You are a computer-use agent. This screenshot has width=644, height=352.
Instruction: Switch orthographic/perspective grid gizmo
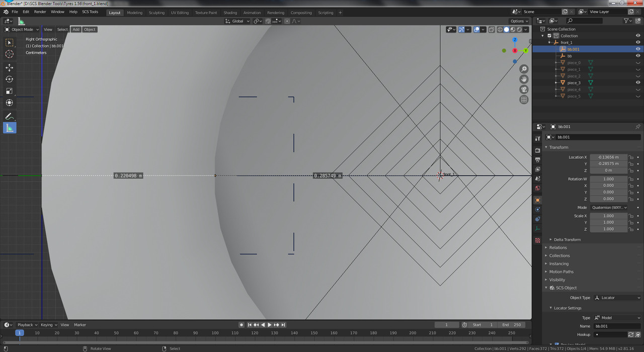click(524, 100)
